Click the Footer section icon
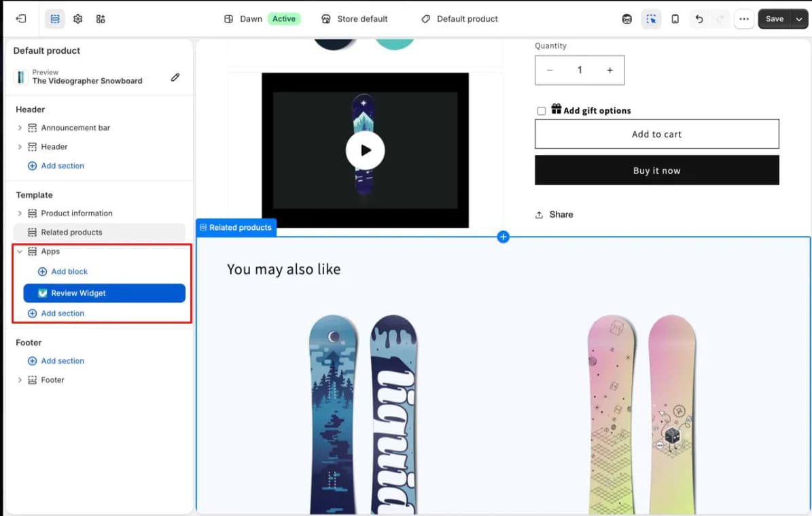This screenshot has width=812, height=516. pos(32,380)
